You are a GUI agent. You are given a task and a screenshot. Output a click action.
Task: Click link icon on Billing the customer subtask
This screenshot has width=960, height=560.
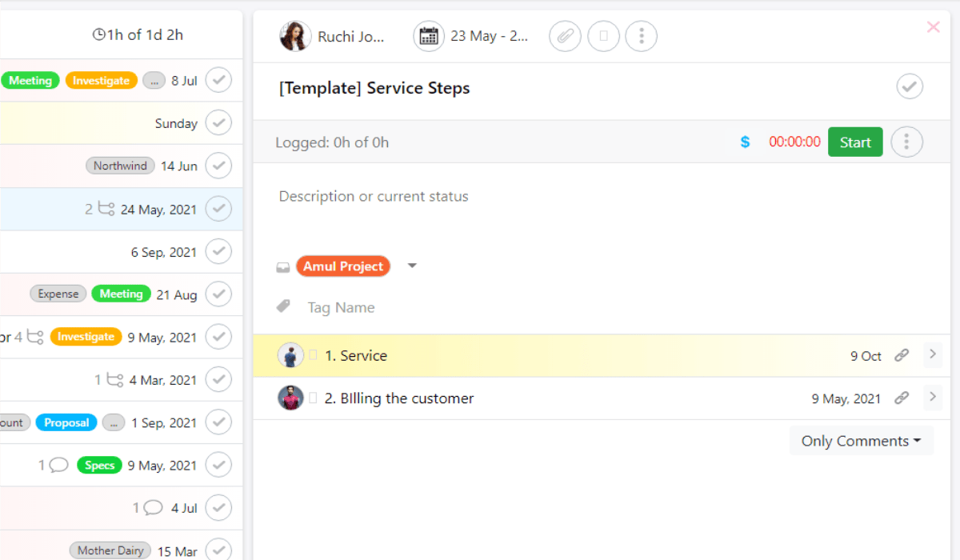(x=902, y=398)
